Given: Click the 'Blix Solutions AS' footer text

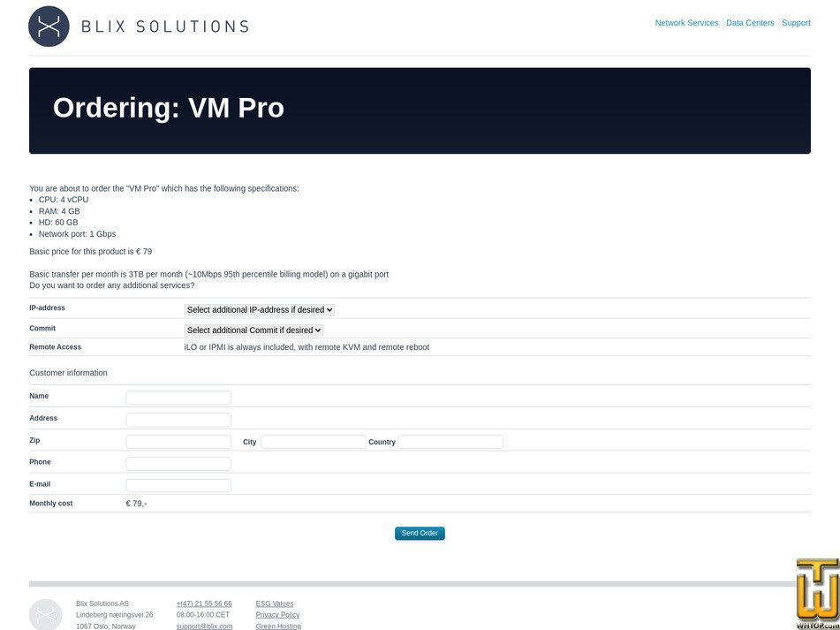Looking at the screenshot, I should point(102,603).
